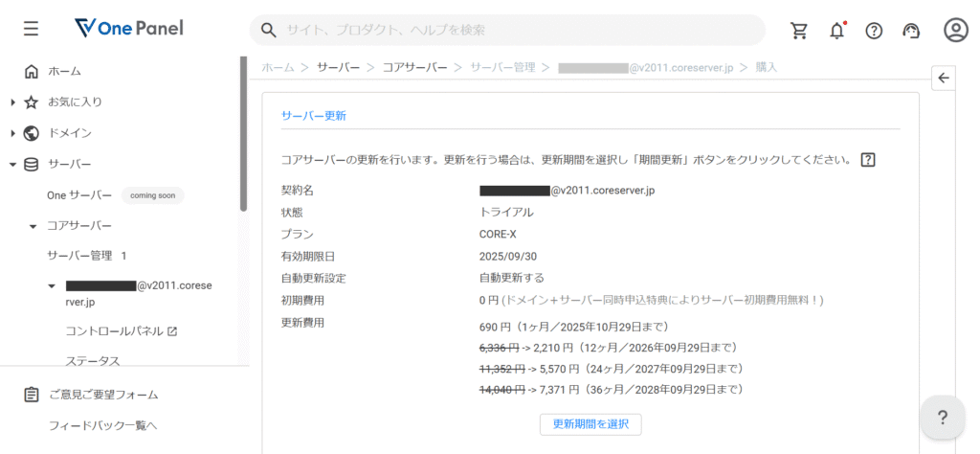Click the floating help button at bottom right
Image resolution: width=980 pixels, height=454 pixels.
point(943,418)
